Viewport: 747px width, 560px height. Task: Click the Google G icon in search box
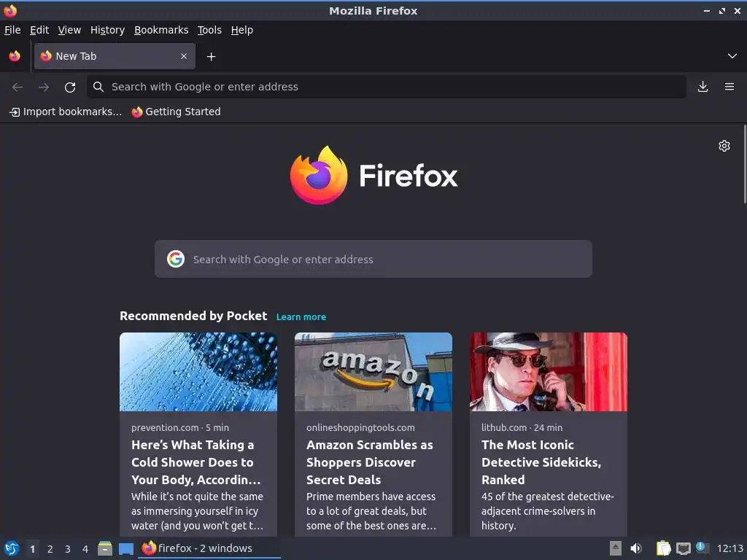tap(176, 259)
